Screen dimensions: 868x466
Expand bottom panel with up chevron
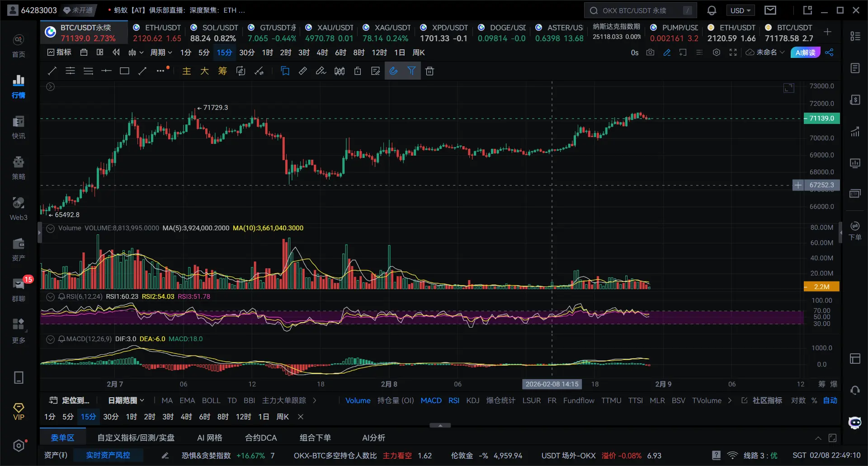[x=818, y=438]
